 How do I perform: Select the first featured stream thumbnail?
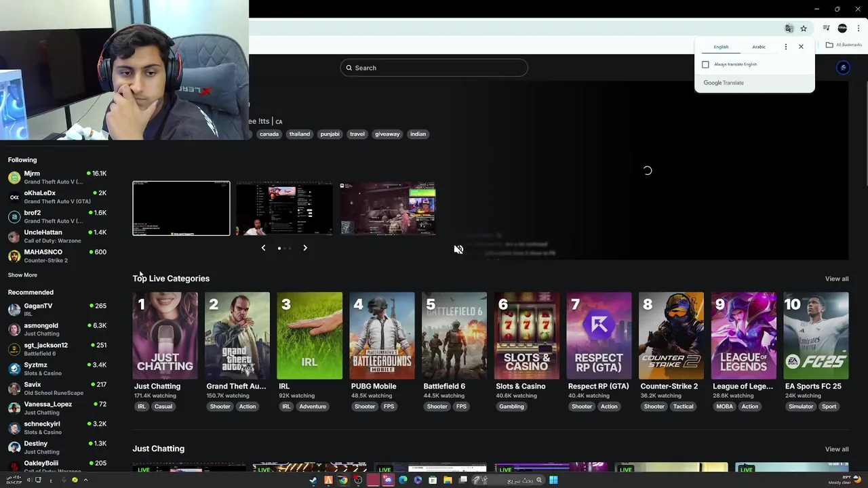181,208
